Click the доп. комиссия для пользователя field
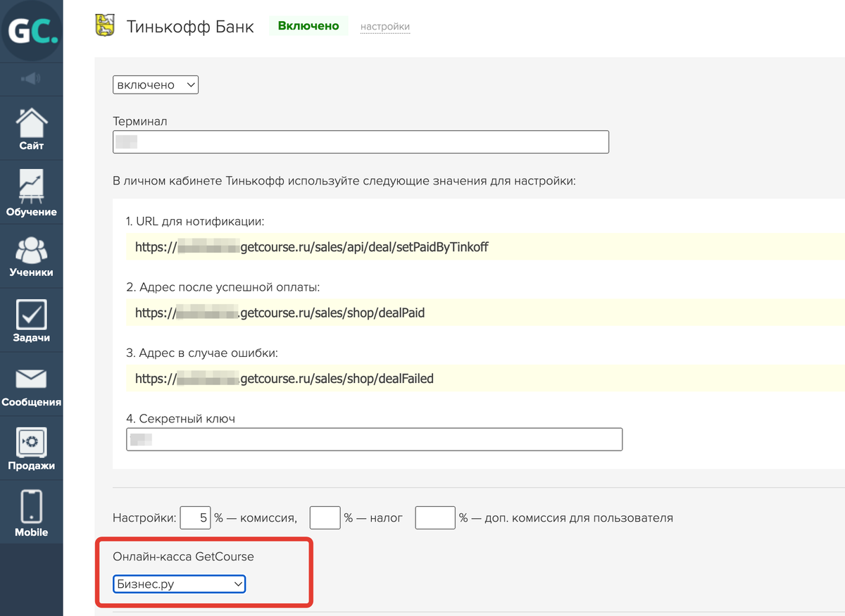This screenshot has width=845, height=616. point(435,518)
